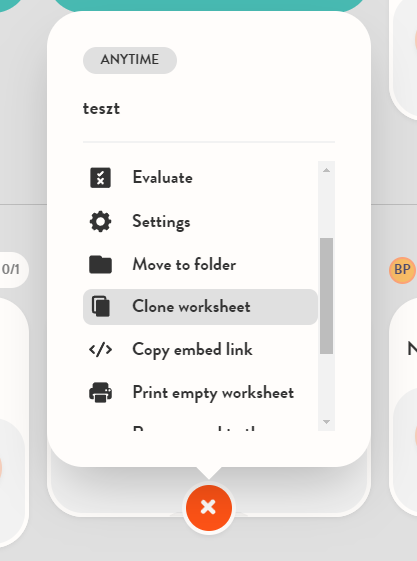The image size is (417, 561).
Task: Close the popup with the orange X button
Action: point(208,507)
